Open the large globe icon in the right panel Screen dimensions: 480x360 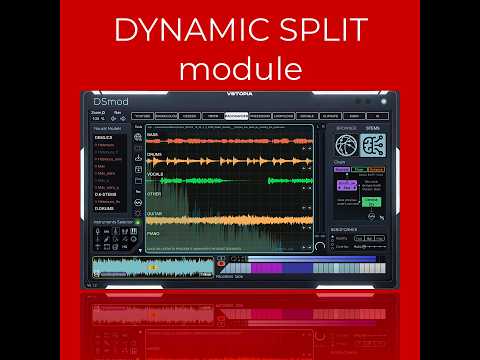coord(346,145)
